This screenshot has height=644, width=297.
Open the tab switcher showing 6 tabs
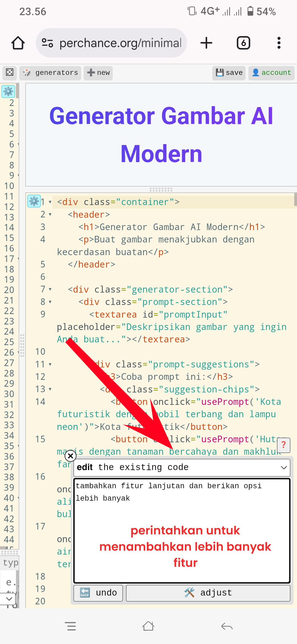pyautogui.click(x=243, y=43)
